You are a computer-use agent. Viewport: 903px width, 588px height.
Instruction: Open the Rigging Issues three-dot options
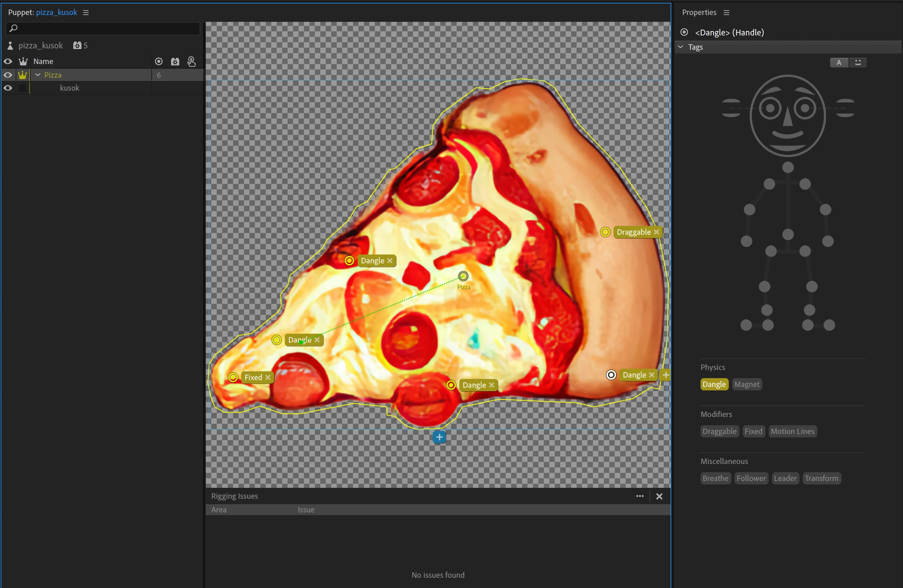(x=640, y=496)
